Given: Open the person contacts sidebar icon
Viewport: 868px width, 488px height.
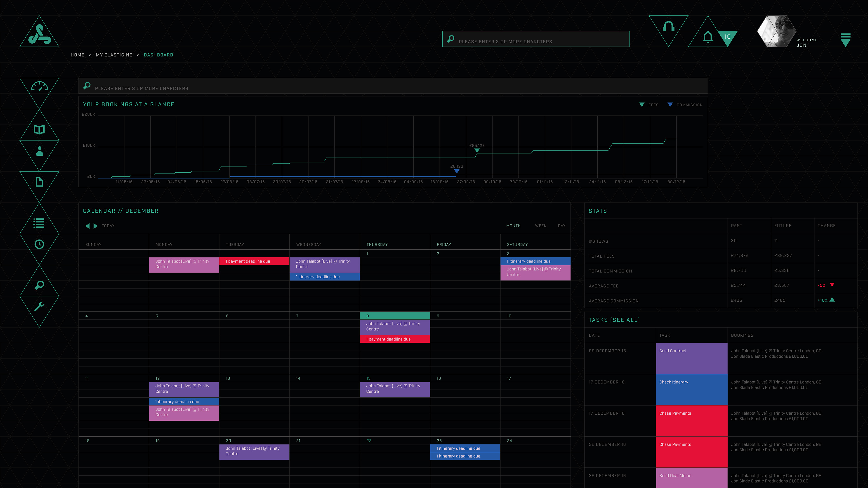Looking at the screenshot, I should (39, 151).
